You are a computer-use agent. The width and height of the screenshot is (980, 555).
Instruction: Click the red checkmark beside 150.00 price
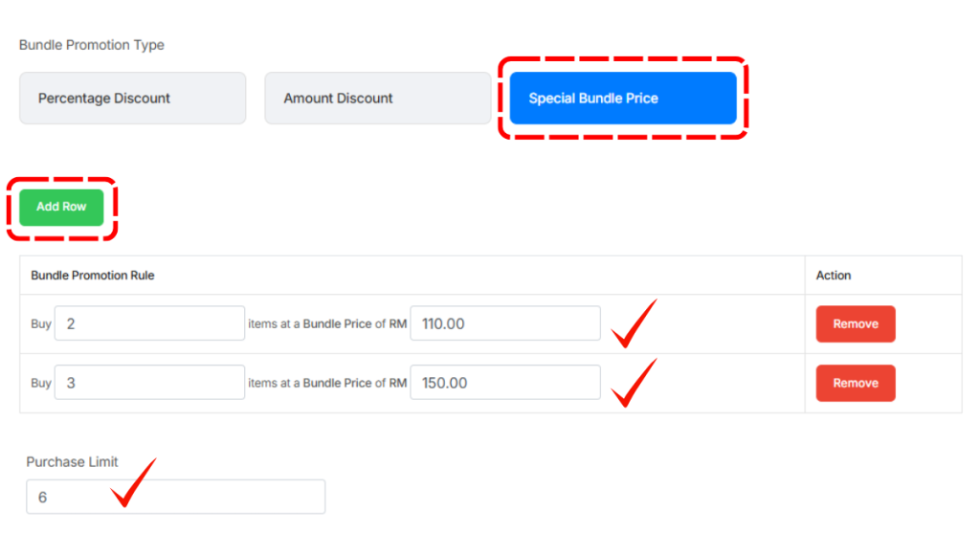(x=632, y=383)
